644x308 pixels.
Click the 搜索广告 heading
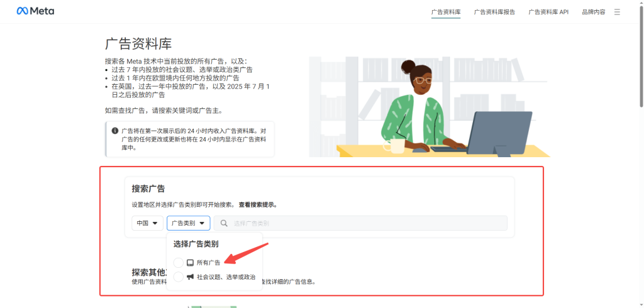148,189
